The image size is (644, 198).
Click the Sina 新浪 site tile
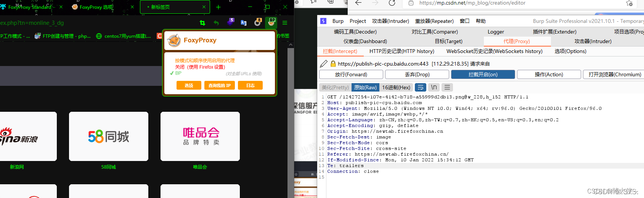28,136
